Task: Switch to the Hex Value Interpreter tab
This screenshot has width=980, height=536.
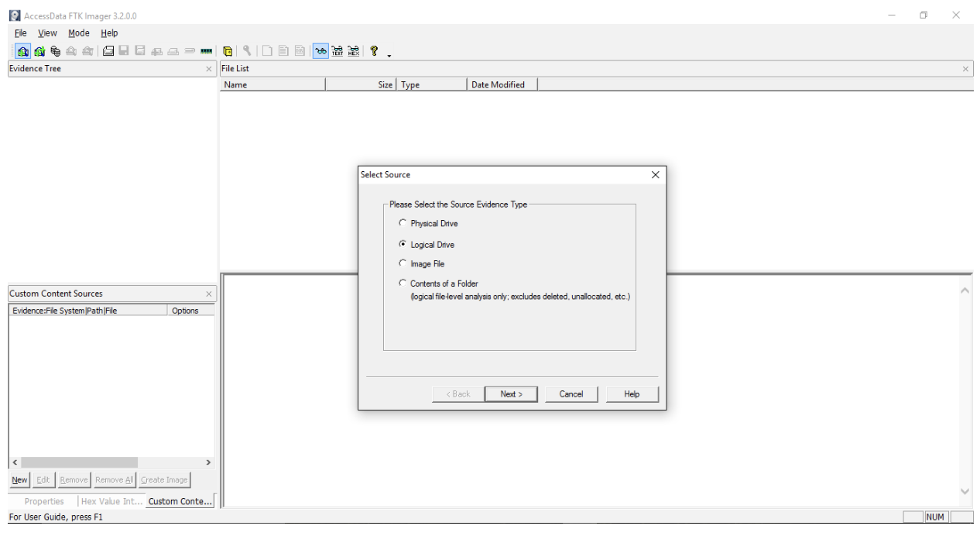Action: (x=112, y=501)
